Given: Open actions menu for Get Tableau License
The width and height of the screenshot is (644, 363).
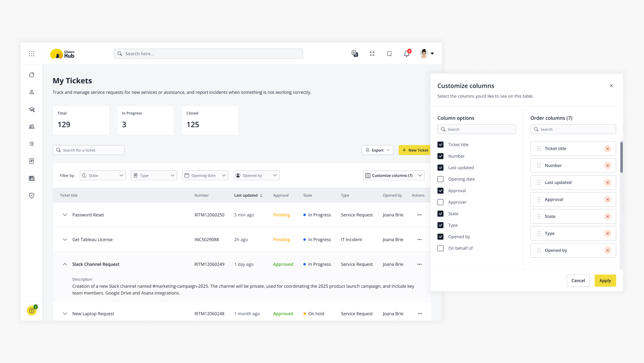Looking at the screenshot, I should click(419, 240).
